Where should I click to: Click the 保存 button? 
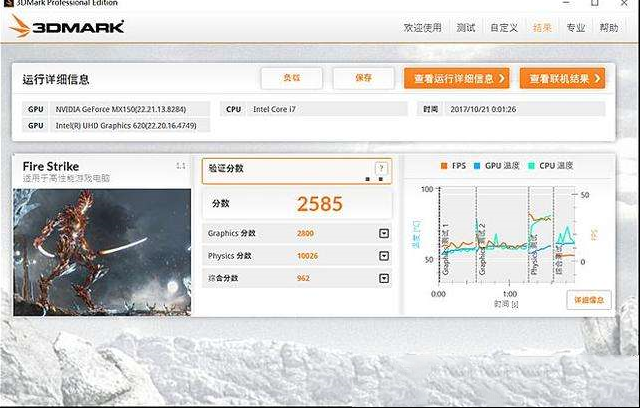coord(363,78)
